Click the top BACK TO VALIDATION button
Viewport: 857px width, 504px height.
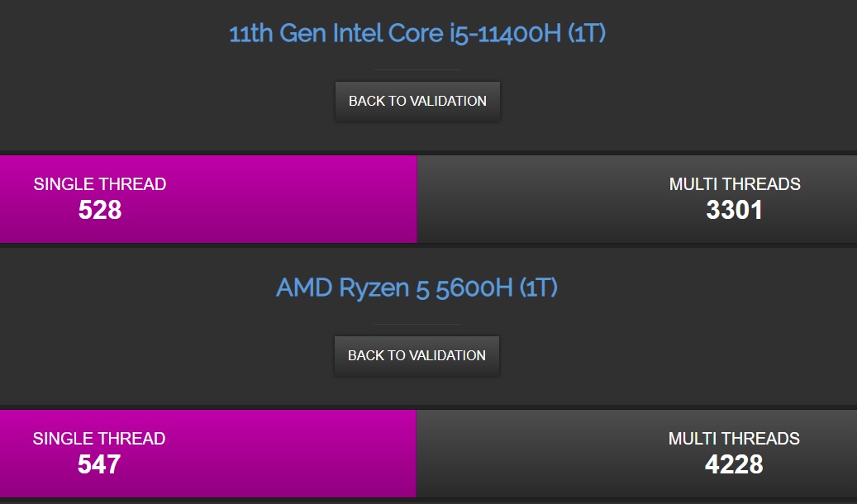[417, 100]
